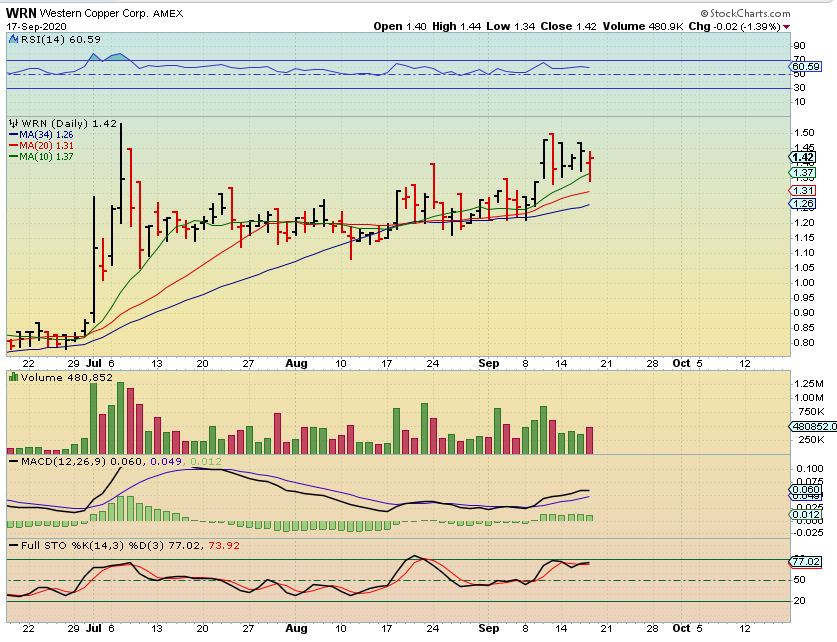This screenshot has width=837, height=642.
Task: Click the 1.42 last price tag on axis
Action: click(802, 157)
